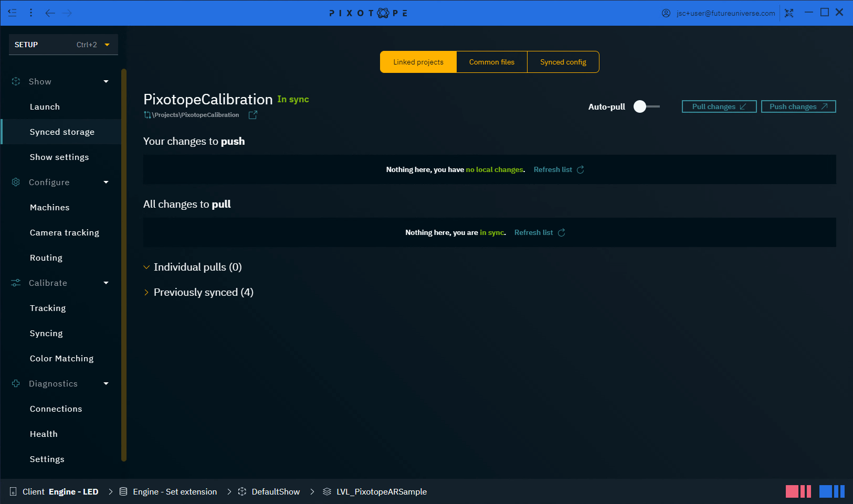Click the project path branch icon
The image size is (853, 504).
click(148, 115)
